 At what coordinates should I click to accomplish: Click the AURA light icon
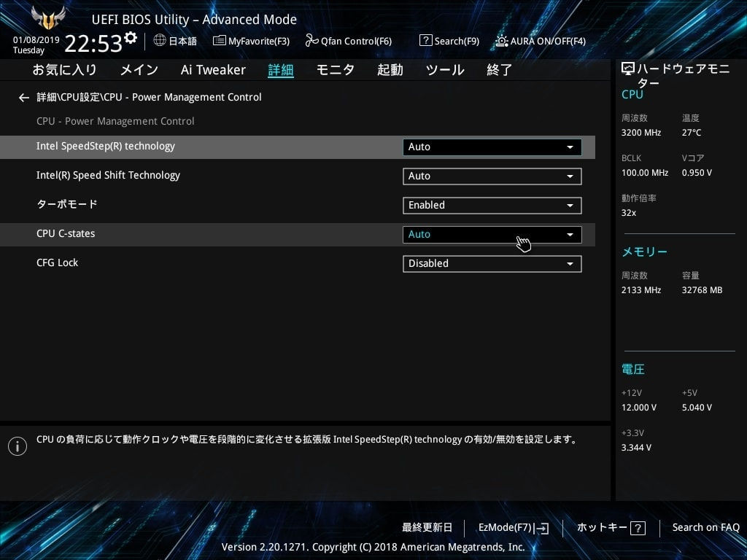tap(501, 41)
